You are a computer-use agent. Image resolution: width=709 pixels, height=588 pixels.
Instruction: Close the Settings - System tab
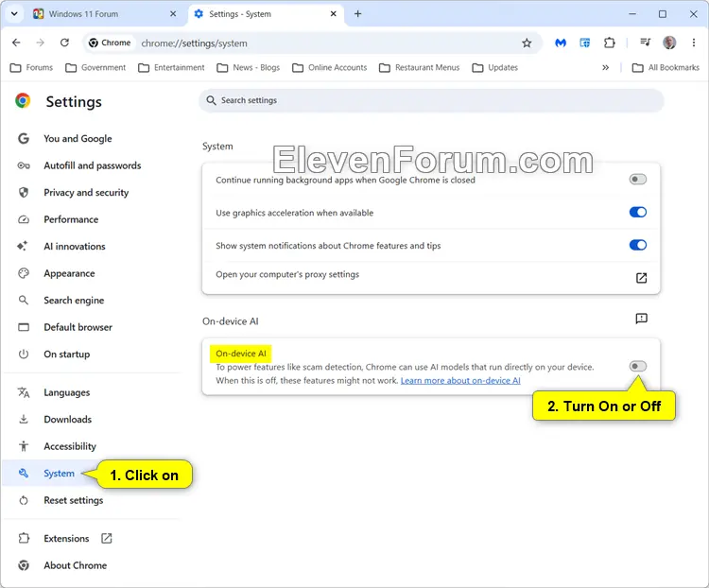click(334, 14)
